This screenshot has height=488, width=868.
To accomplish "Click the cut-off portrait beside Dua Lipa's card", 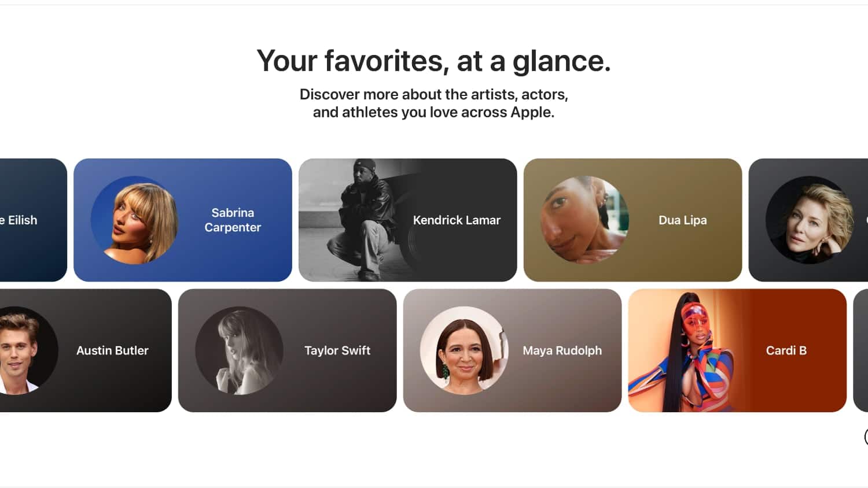I will point(810,220).
